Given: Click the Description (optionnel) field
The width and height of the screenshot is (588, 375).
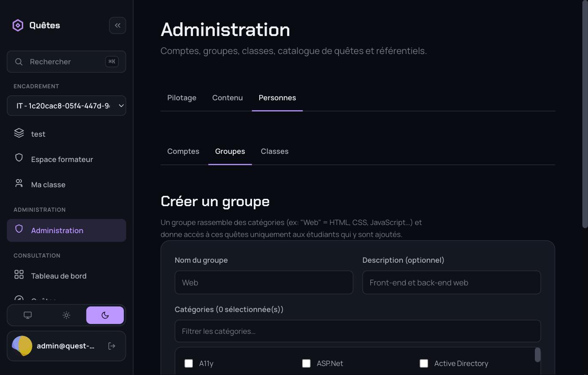Looking at the screenshot, I should pos(452,282).
